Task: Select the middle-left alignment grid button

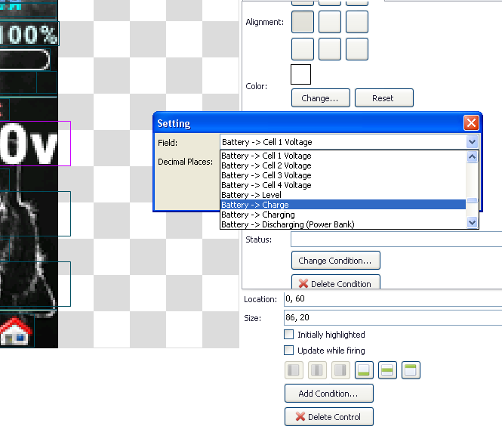Action: [x=303, y=22]
